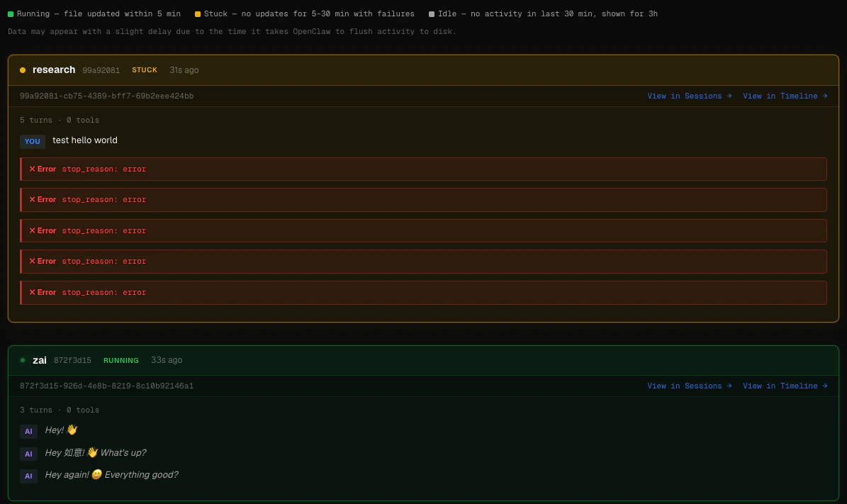
Task: Click the STUCK status badge
Action: click(x=145, y=69)
